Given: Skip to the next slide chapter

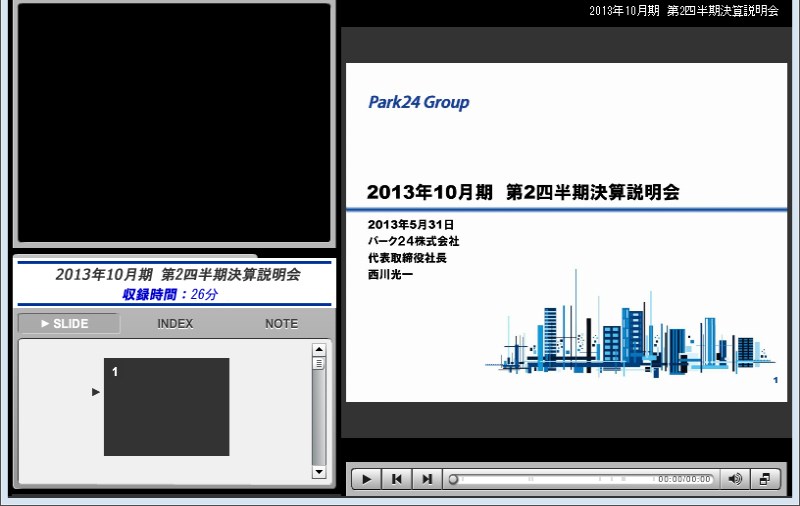Looking at the screenshot, I should tap(427, 479).
